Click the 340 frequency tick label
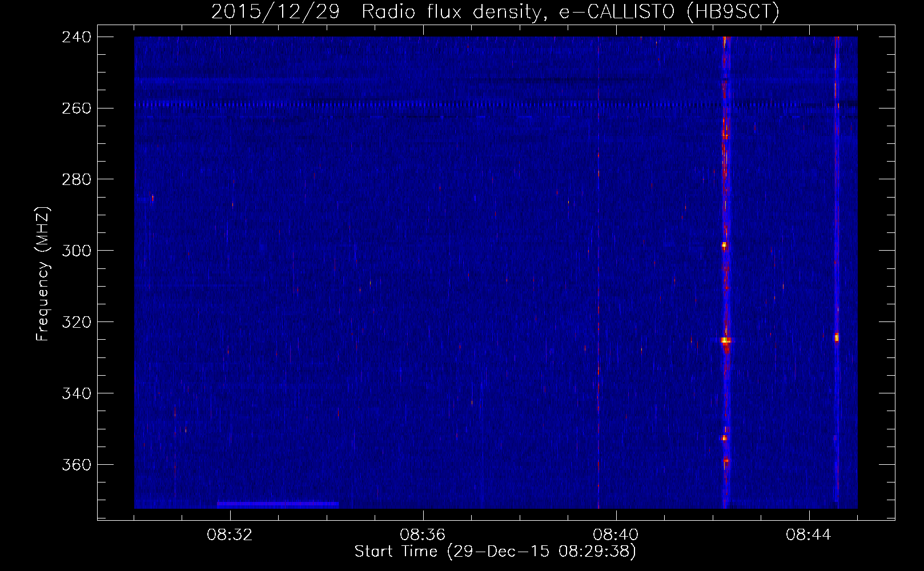Screen dimensions: 924x571 pos(77,393)
